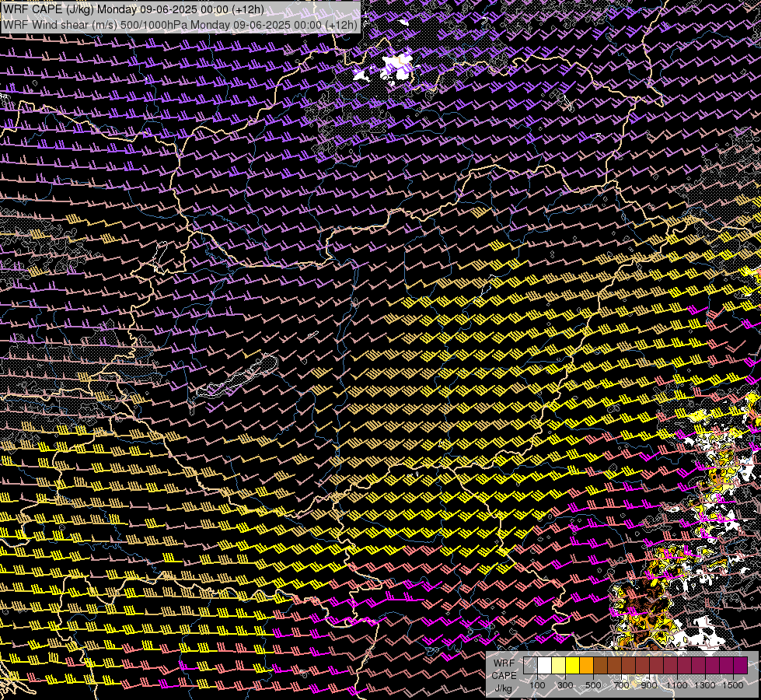761x700 pixels.
Task: Select the bright yellow CAPE legend swatch
Action: pyautogui.click(x=573, y=665)
